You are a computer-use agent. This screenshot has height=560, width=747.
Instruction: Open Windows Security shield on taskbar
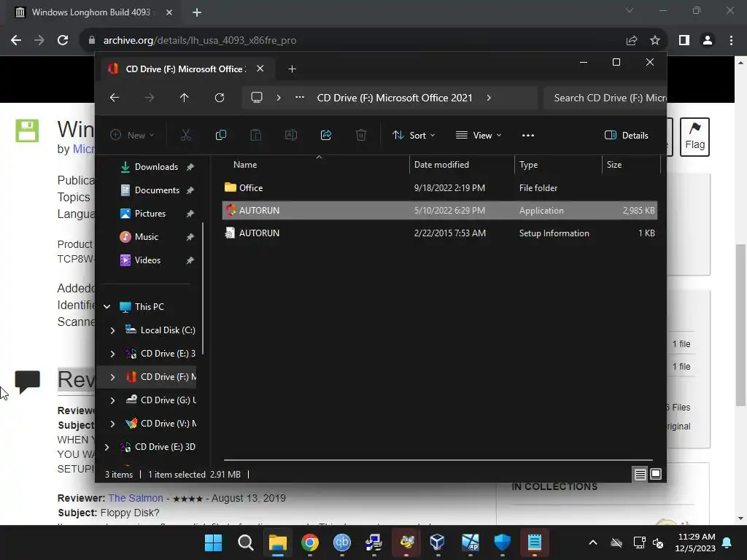coord(502,542)
